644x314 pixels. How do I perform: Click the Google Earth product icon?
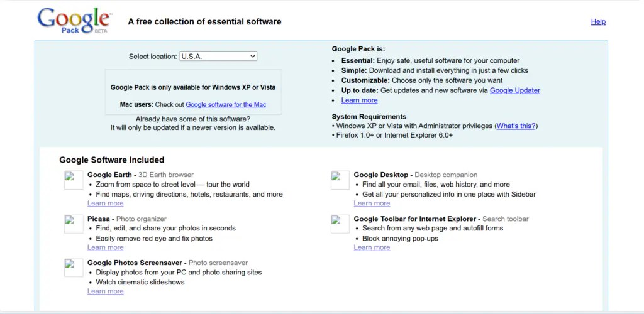tap(74, 180)
